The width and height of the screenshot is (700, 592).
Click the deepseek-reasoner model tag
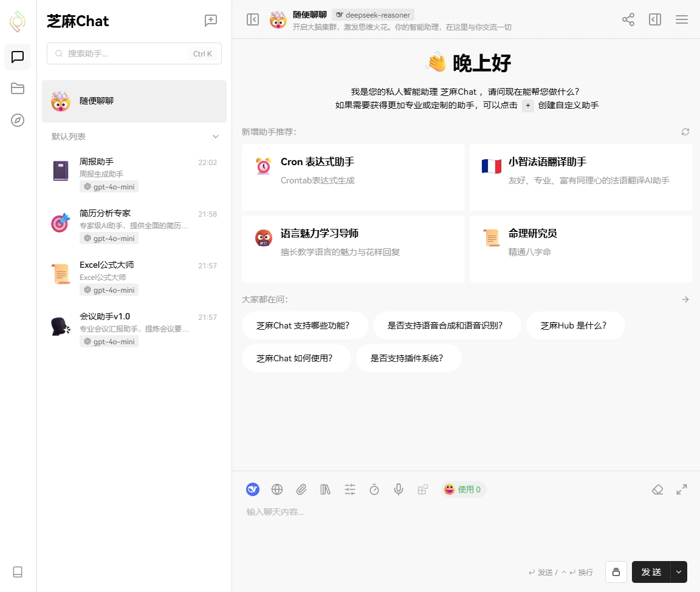click(373, 15)
